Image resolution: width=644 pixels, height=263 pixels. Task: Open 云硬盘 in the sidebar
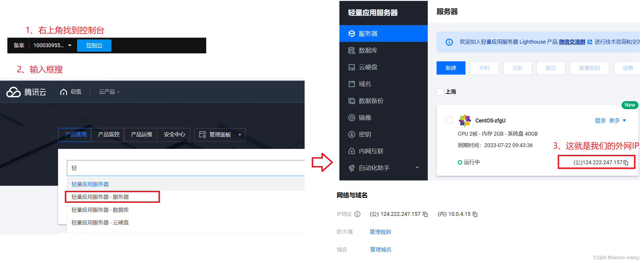click(x=384, y=67)
